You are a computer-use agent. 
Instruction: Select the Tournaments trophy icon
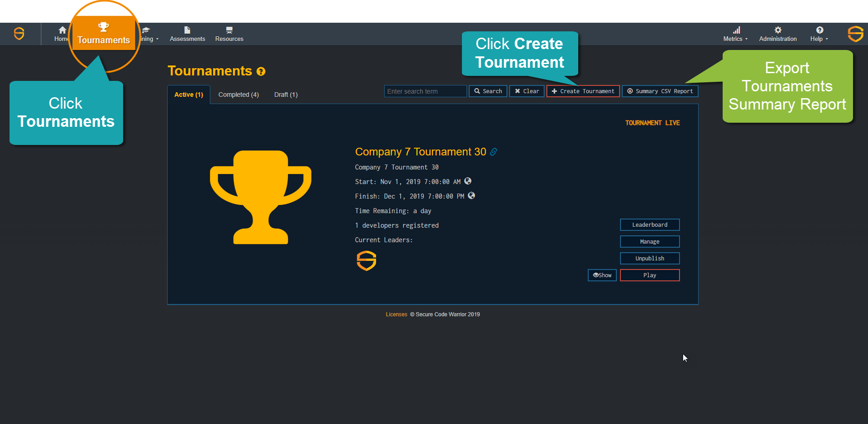click(x=104, y=27)
